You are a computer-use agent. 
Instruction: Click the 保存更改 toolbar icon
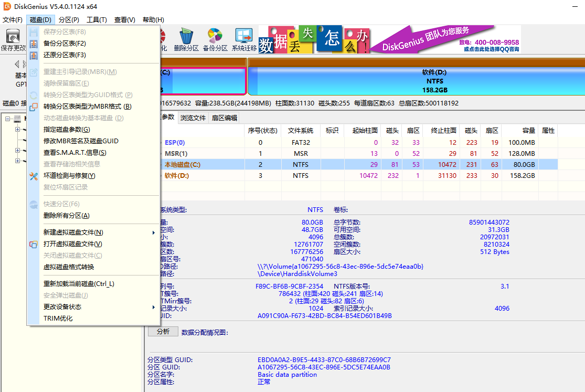point(13,37)
